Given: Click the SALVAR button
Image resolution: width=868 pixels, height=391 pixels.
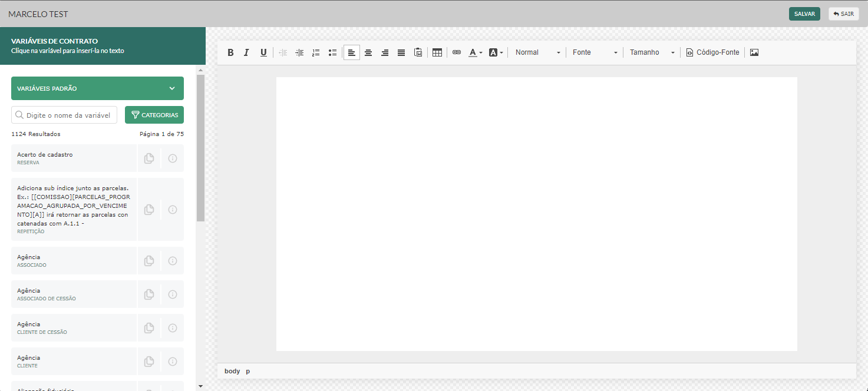Looking at the screenshot, I should click(804, 14).
